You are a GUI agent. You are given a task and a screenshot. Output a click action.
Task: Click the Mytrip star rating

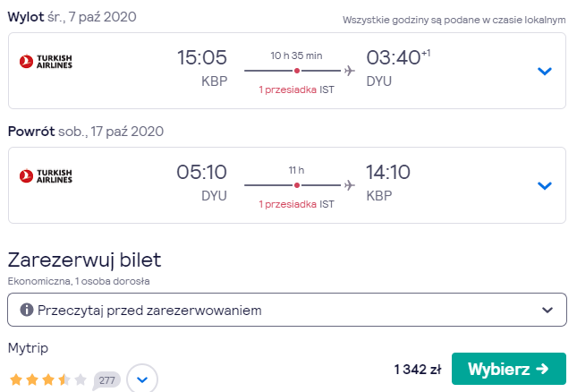[47, 379]
